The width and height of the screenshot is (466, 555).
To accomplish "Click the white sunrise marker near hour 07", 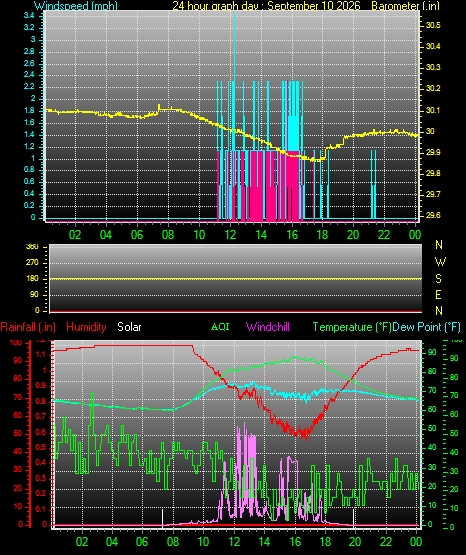I will 162,518.
